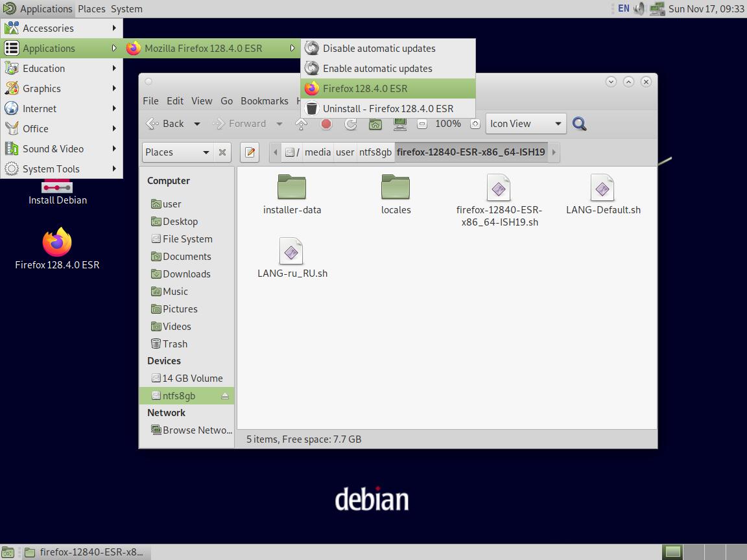Open the Places menu in top panel
Viewport: 747px width, 560px height.
tap(91, 8)
